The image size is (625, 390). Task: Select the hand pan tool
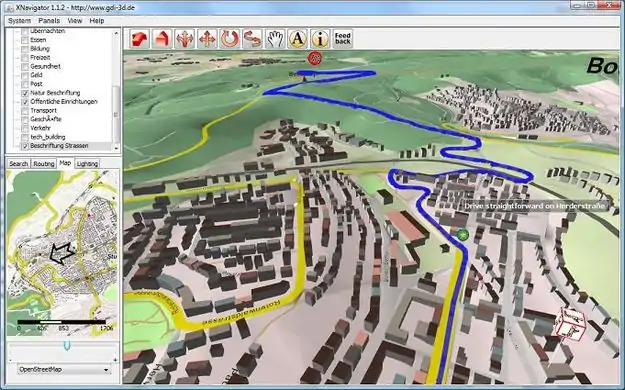(x=275, y=39)
